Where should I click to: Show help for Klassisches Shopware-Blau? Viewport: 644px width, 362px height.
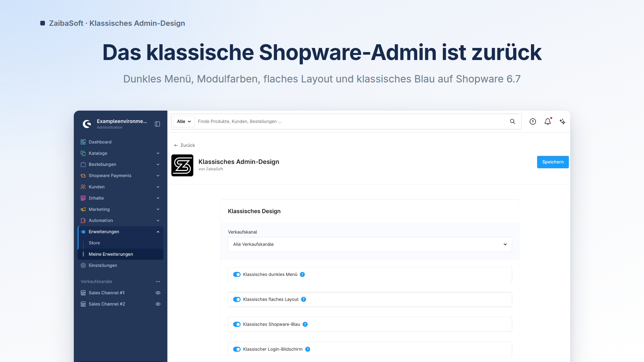point(305,324)
